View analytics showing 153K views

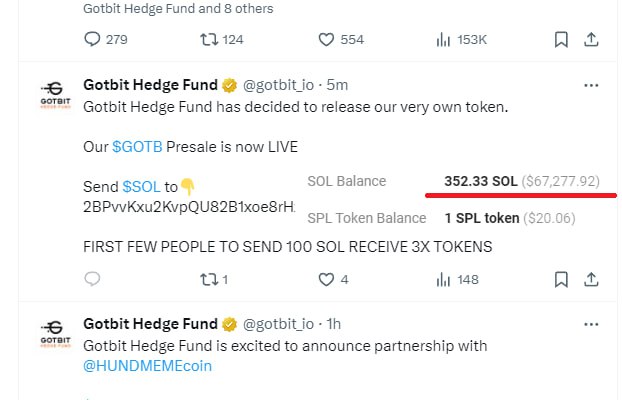click(x=443, y=40)
